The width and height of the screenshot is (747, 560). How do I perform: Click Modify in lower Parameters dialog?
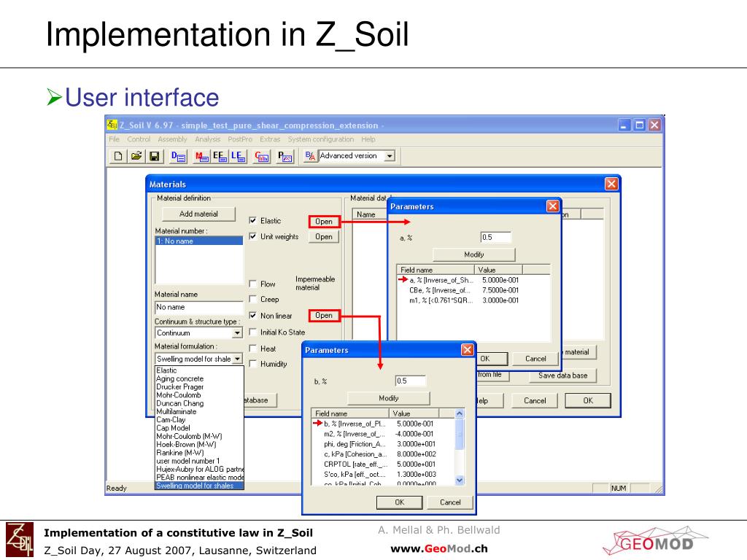[x=389, y=398]
